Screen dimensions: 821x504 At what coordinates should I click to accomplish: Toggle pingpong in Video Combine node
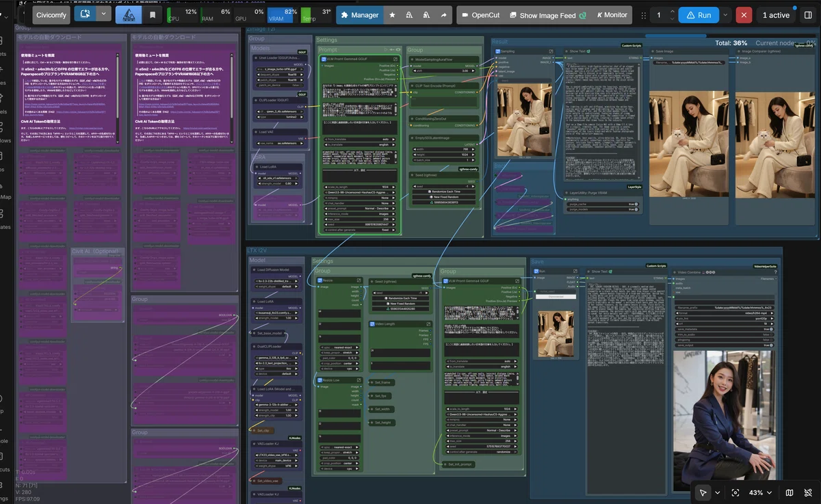(x=724, y=339)
